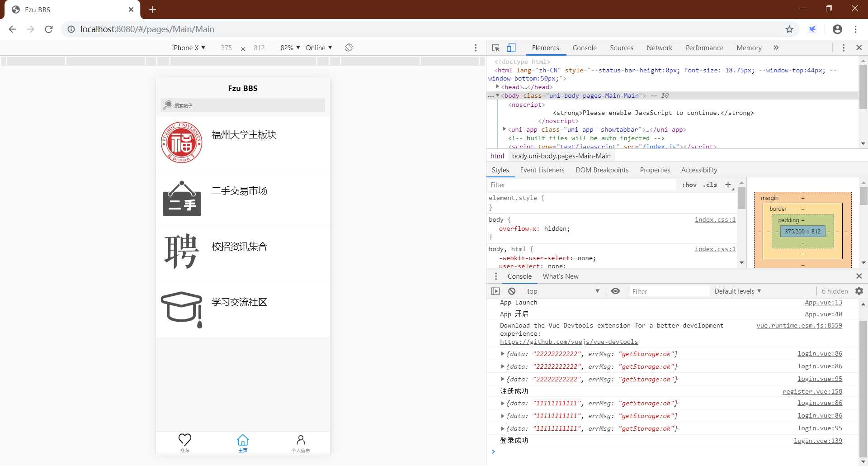Open the DOM Breakpoints tab
This screenshot has height=466, width=868.
[602, 170]
